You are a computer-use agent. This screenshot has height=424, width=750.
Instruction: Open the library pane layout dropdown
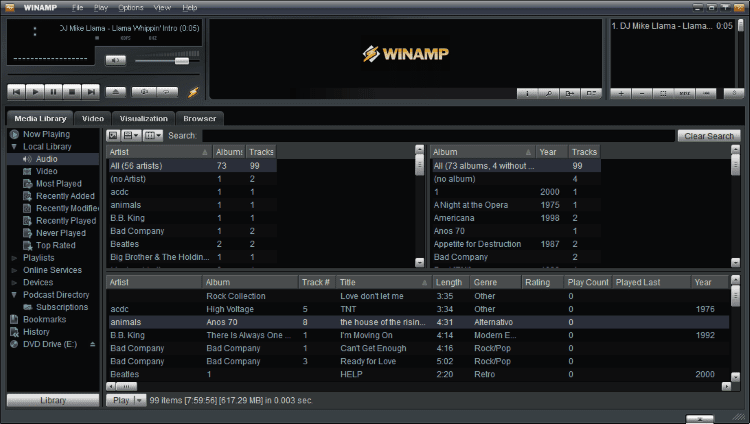pyautogui.click(x=131, y=135)
